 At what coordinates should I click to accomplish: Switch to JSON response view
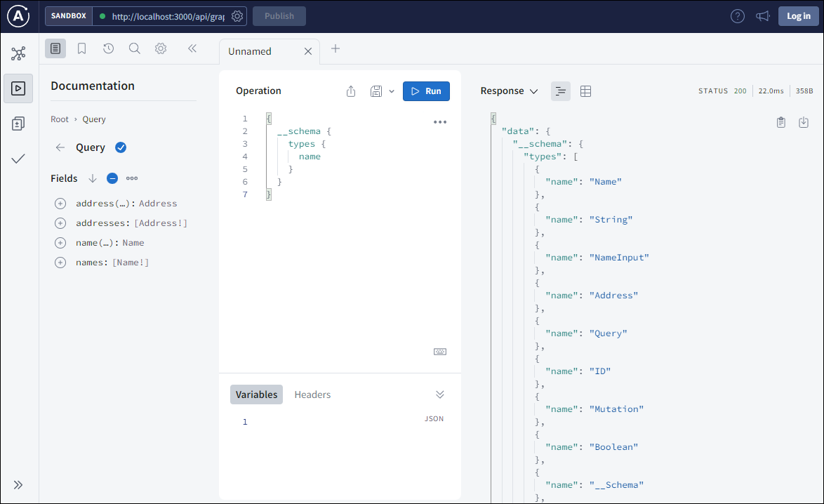coord(561,91)
